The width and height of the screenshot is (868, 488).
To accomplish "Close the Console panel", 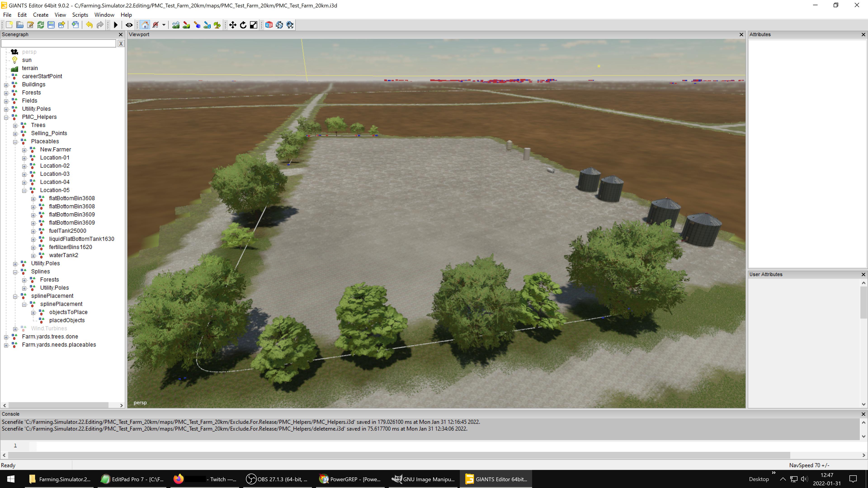I will pyautogui.click(x=863, y=414).
